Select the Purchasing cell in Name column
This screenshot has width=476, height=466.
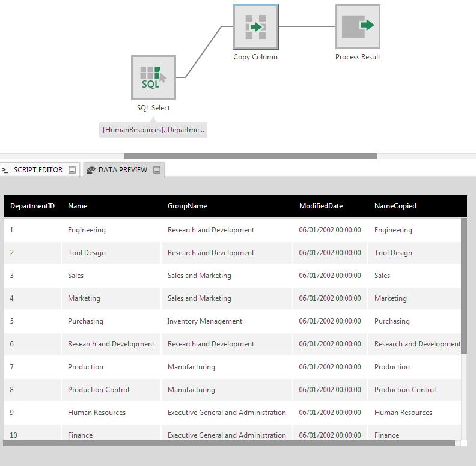coord(111,321)
